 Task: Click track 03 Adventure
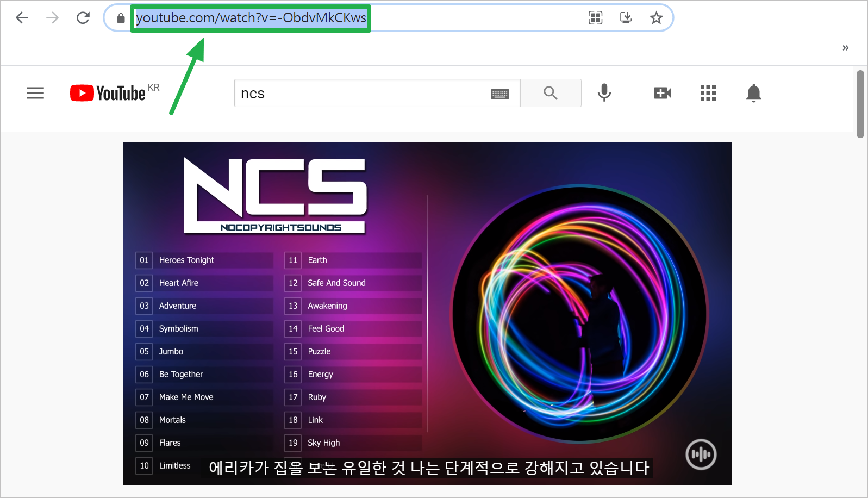[204, 306]
